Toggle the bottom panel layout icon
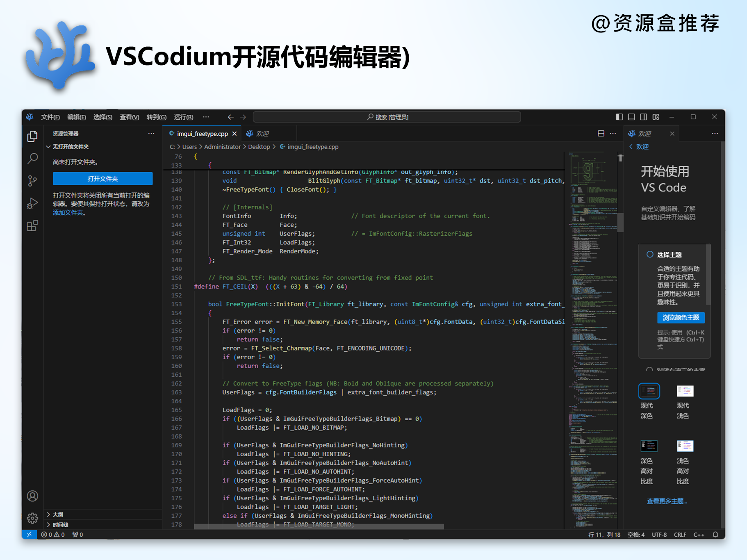Viewport: 747px width, 560px height. [631, 117]
